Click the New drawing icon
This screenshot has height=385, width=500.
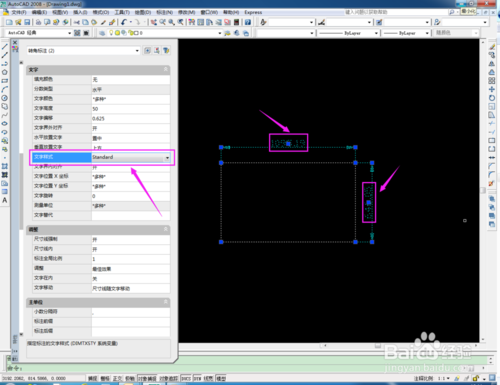pyautogui.click(x=9, y=22)
